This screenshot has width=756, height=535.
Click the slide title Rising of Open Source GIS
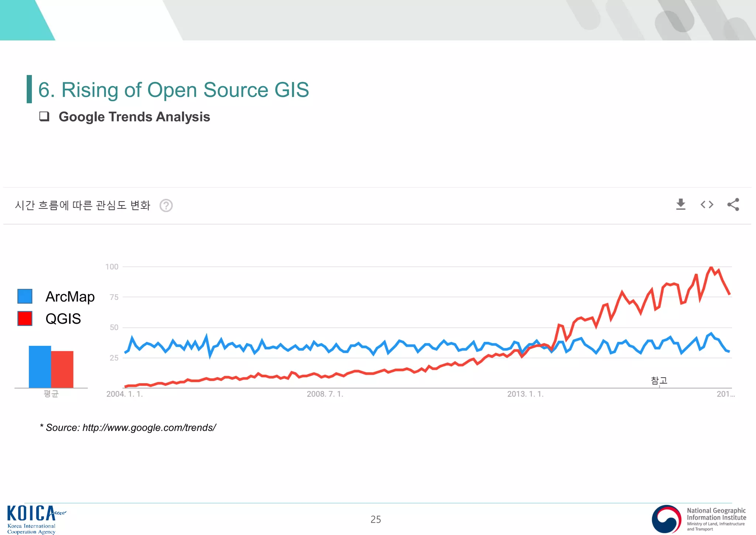[173, 90]
